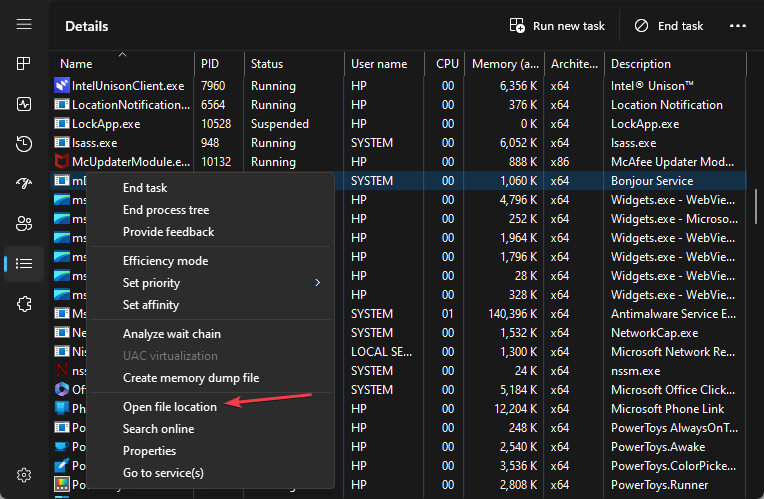The height and width of the screenshot is (499, 764).
Task: Click the Suspended status of LockApp.exe
Action: coord(279,124)
